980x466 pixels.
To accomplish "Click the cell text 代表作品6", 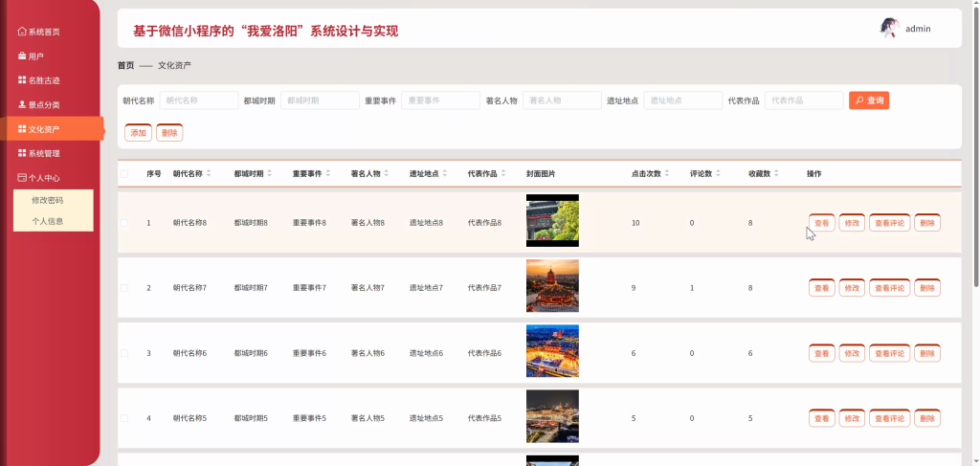I will (x=485, y=353).
